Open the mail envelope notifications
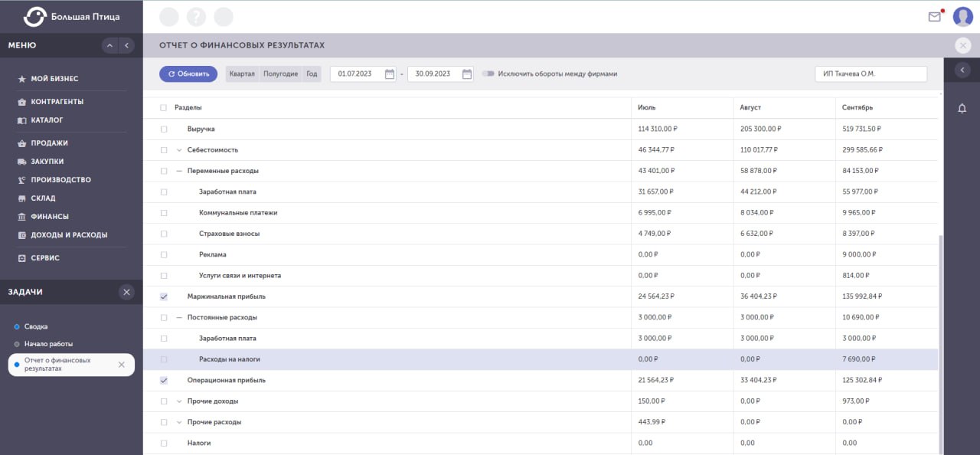The image size is (980, 455). (x=934, y=17)
